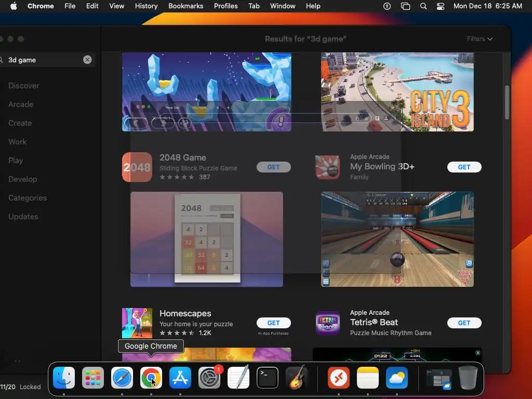The height and width of the screenshot is (399, 532).
Task: Open App Store dock icon
Action: (180, 378)
